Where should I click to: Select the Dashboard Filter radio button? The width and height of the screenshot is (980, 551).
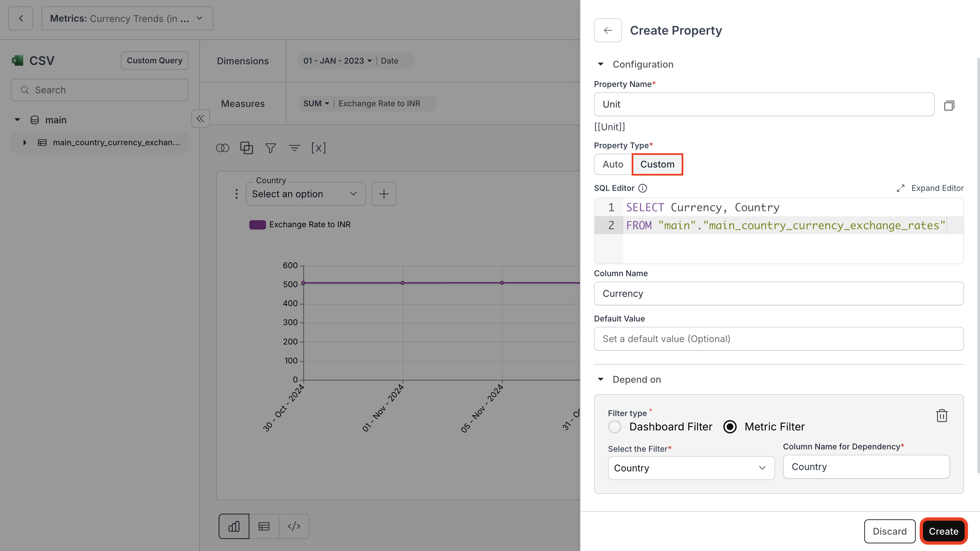coord(615,427)
